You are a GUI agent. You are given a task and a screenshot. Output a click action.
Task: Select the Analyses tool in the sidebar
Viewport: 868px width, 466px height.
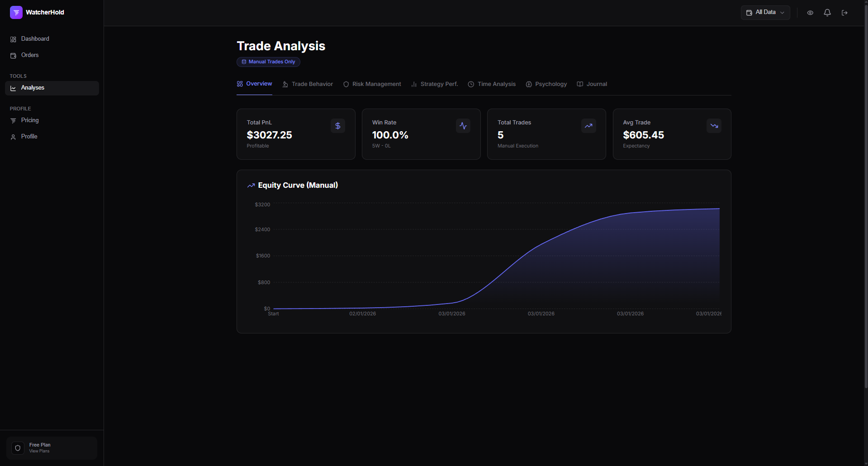point(33,88)
